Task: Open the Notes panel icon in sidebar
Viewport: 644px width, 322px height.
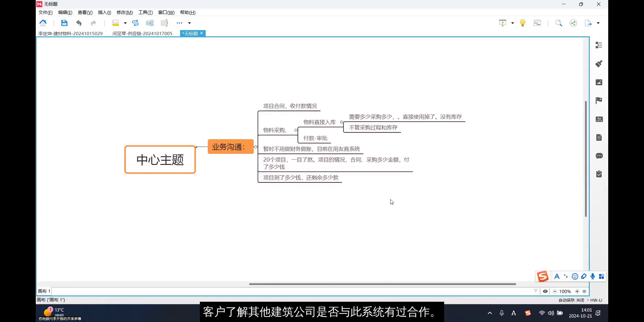Action: coord(599,137)
